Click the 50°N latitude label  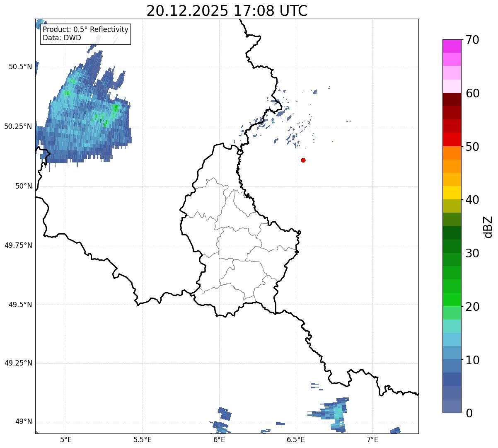tap(24, 186)
